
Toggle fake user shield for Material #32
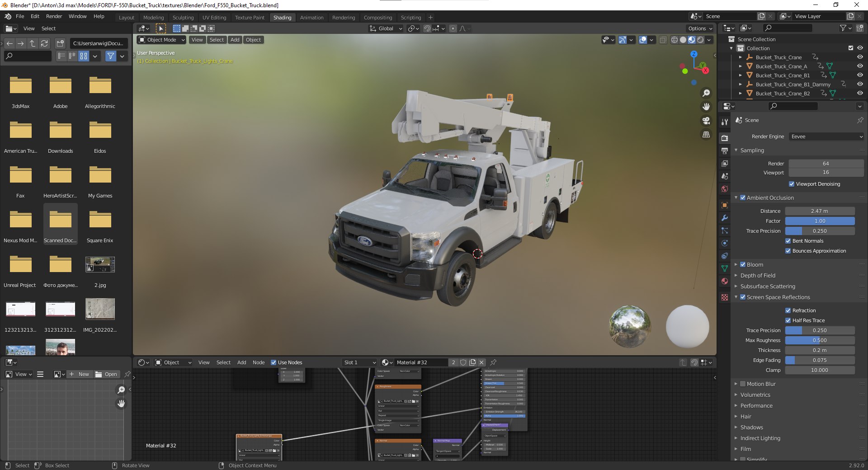tap(463, 362)
